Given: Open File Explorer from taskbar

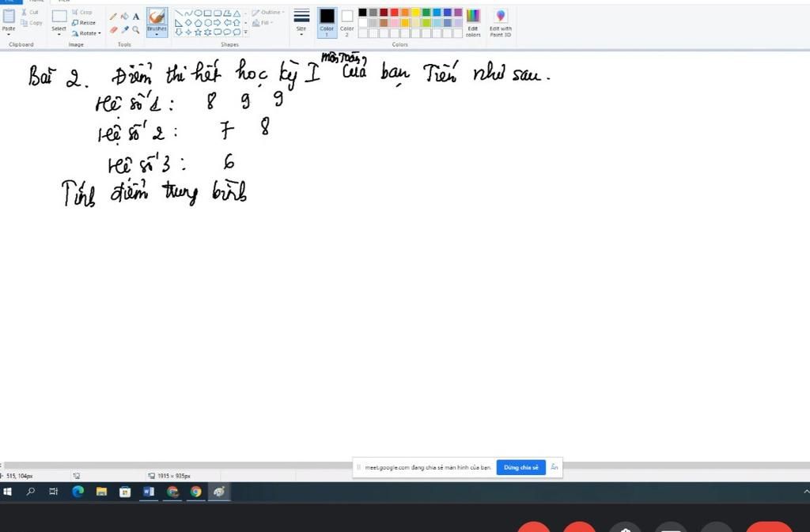Looking at the screenshot, I should click(101, 492).
